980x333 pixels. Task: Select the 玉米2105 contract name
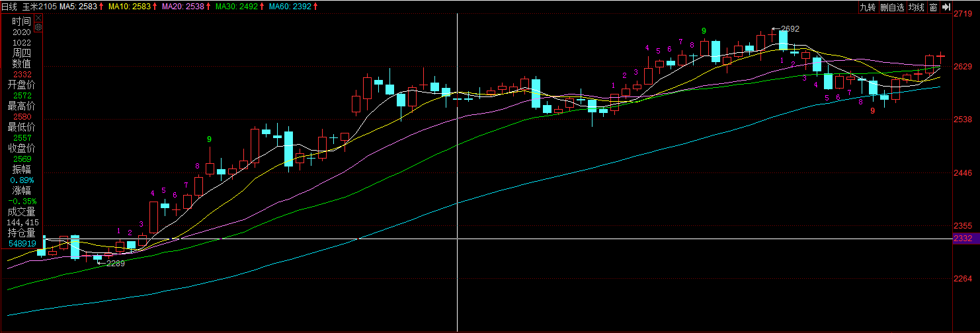[38, 7]
